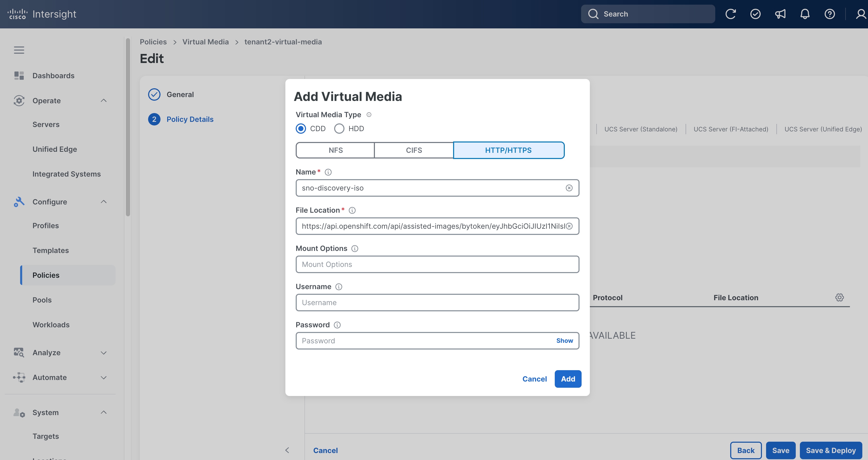
Task: Click Save & Deploy button
Action: click(831, 450)
